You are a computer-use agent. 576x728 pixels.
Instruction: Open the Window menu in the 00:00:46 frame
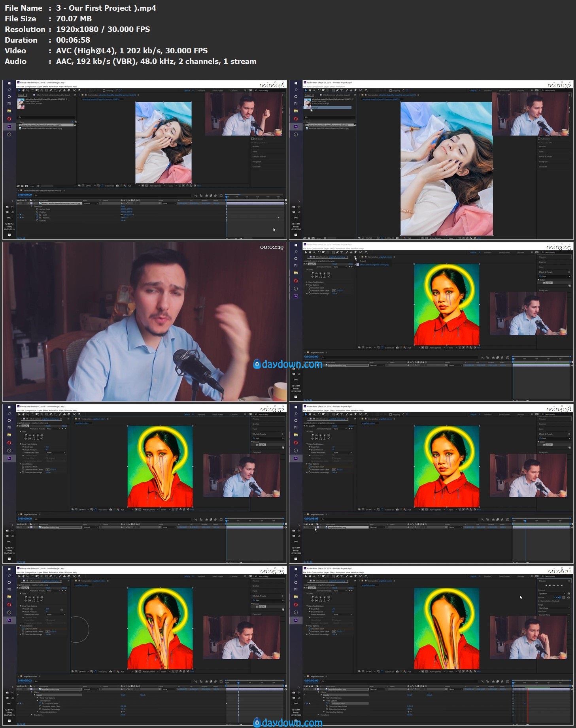point(68,87)
